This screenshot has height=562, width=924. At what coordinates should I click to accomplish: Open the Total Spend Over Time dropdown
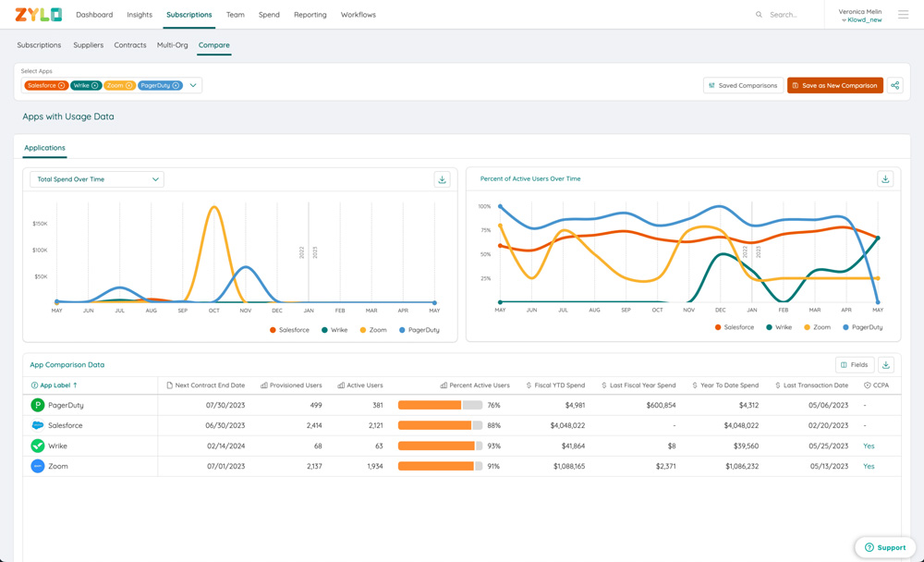coord(97,179)
